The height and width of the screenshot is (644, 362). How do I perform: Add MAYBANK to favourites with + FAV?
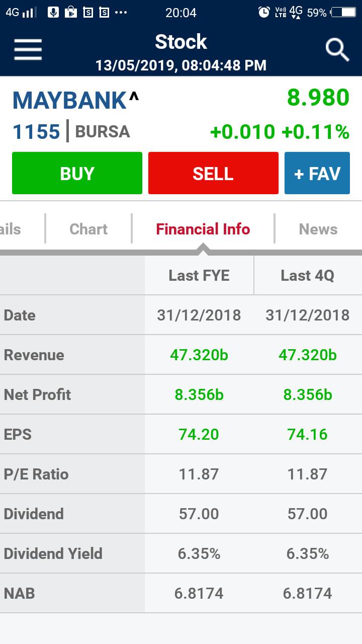point(317,173)
